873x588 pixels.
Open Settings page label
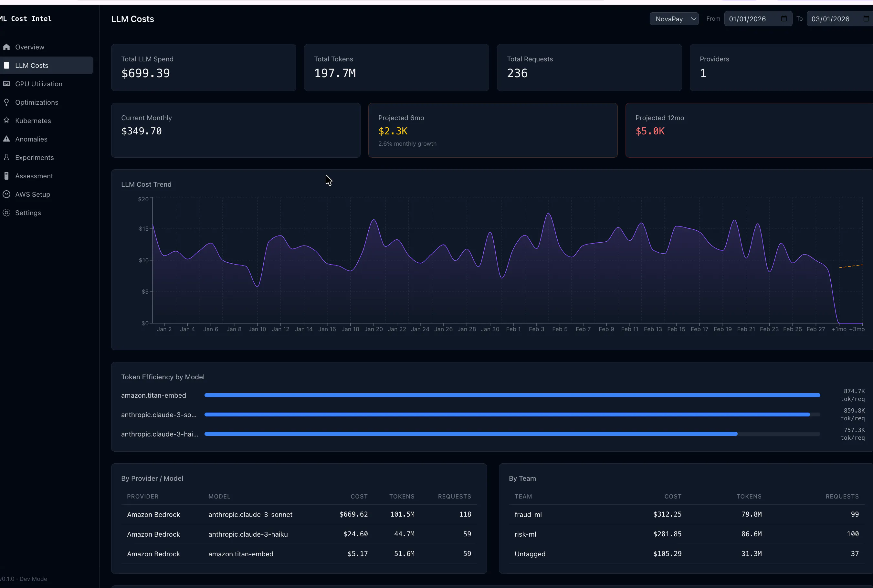(28, 213)
